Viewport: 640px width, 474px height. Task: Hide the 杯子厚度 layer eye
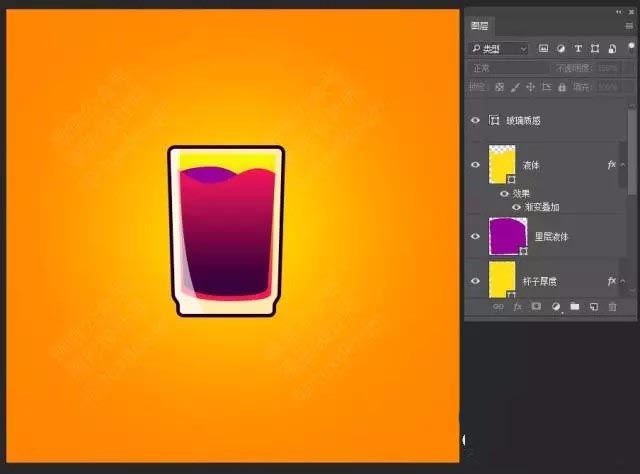[475, 281]
